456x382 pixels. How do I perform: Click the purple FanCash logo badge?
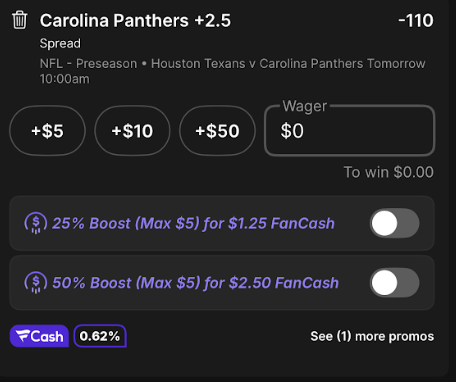39,336
